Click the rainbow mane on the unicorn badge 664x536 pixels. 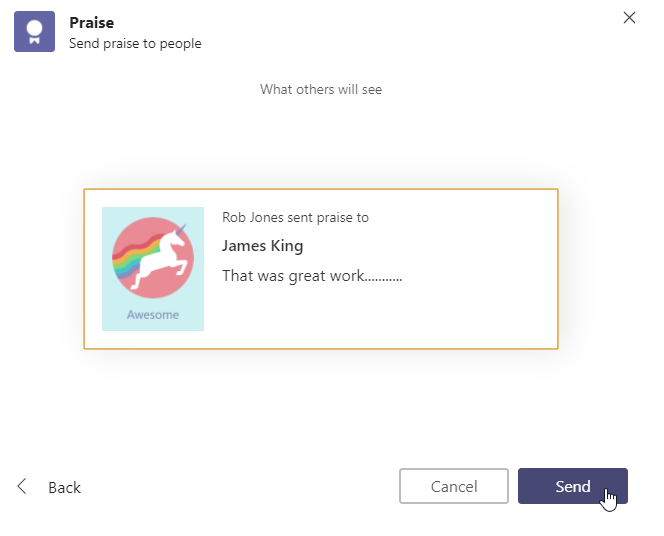pos(131,256)
